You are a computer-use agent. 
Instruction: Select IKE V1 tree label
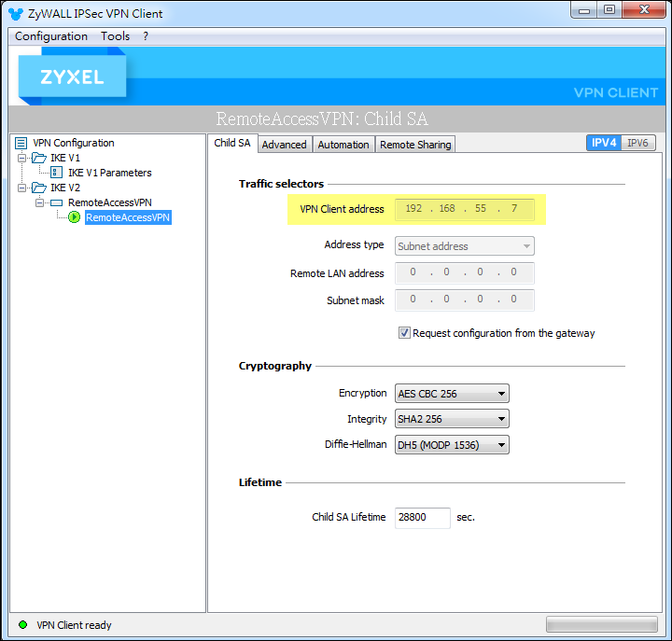[65, 158]
